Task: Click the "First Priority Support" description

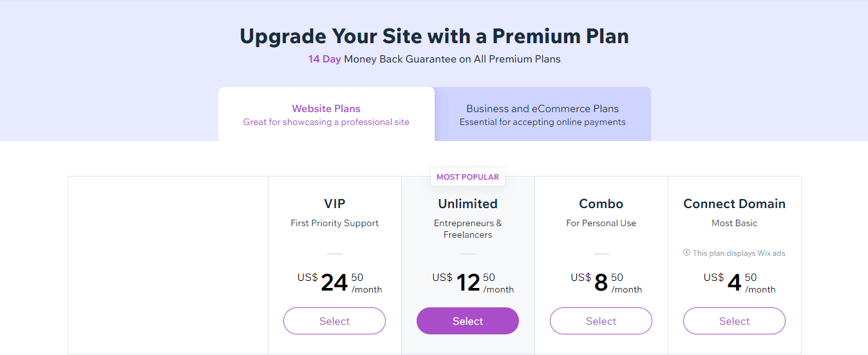Action: pyautogui.click(x=334, y=223)
